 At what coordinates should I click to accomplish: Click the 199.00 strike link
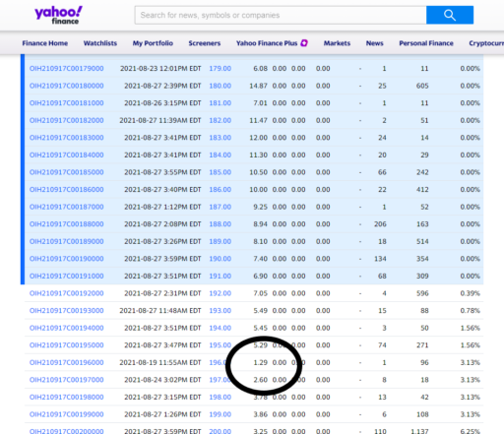(220, 414)
